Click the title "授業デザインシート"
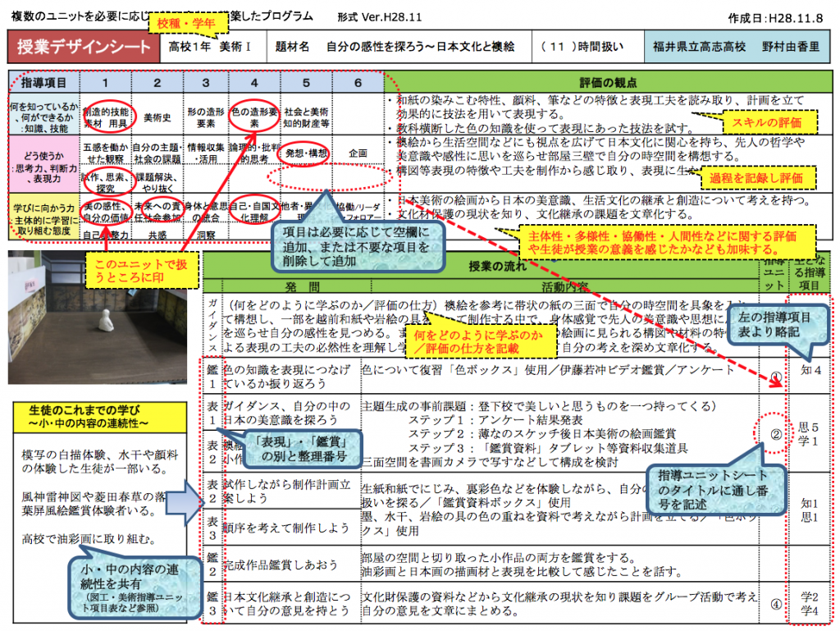Screen dimensions: 840x631 [84, 47]
